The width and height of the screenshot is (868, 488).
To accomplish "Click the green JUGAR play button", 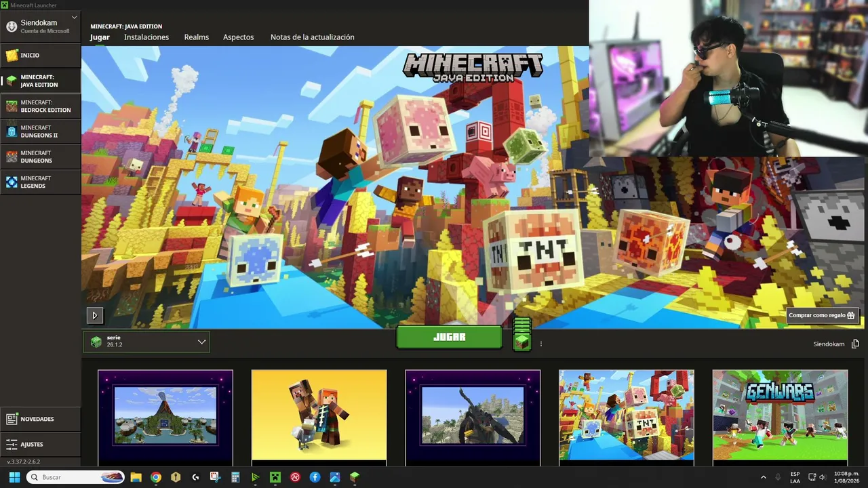I will 449,337.
